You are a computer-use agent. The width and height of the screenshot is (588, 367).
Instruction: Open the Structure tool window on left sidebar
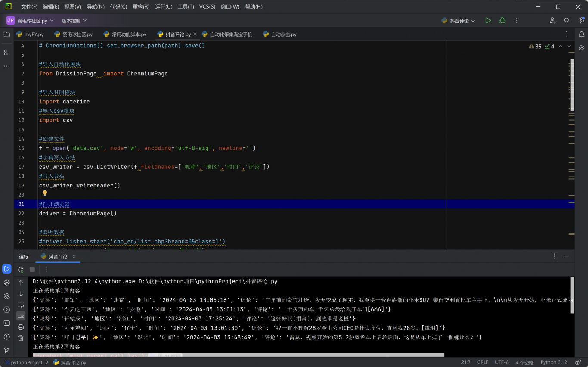(6, 52)
